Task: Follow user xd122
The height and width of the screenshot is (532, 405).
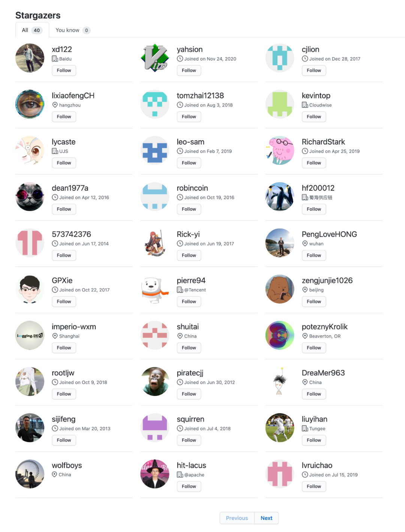Action: pos(64,71)
